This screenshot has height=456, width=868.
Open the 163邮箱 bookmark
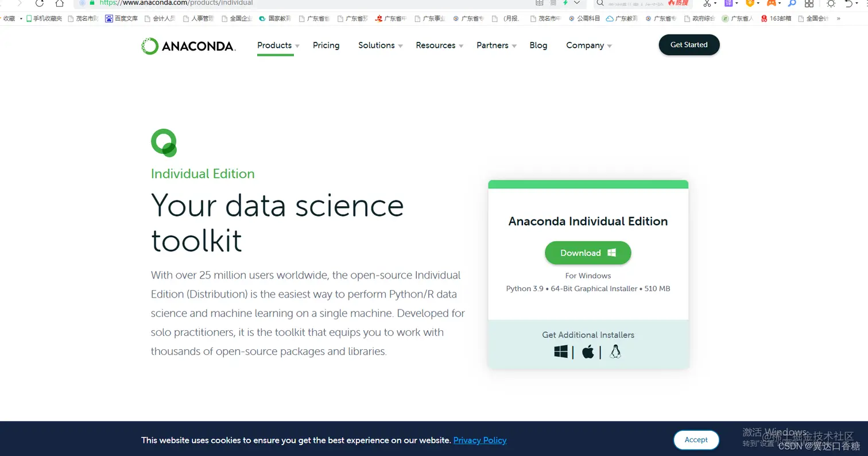(x=776, y=18)
